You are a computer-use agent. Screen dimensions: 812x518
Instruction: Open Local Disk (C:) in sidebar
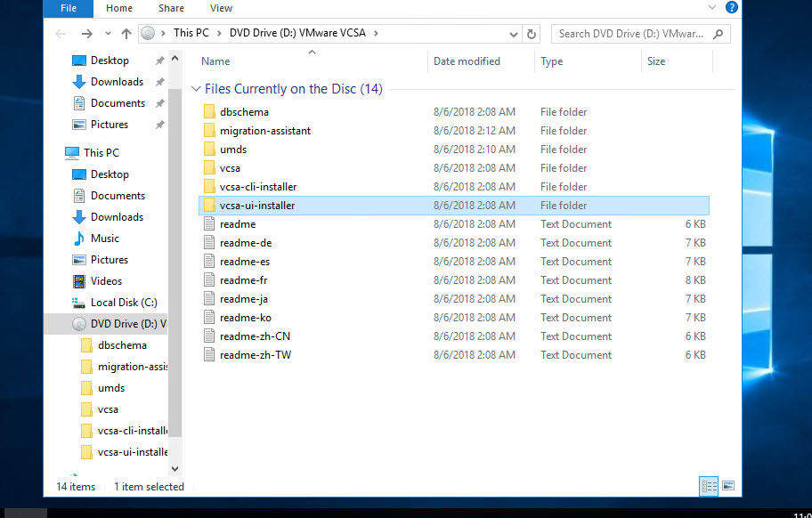[123, 303]
